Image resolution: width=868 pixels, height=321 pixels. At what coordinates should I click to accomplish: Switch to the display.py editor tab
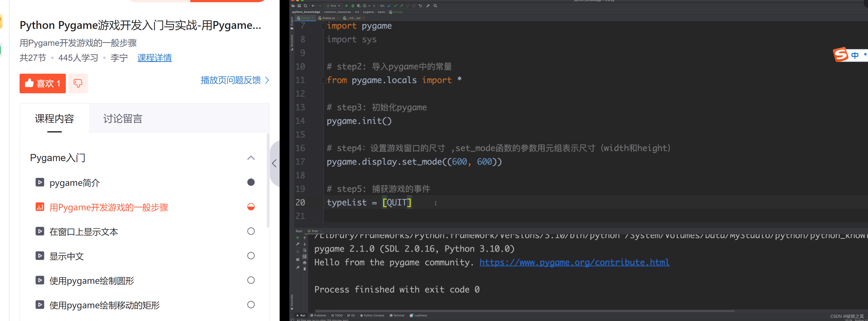pyautogui.click(x=329, y=18)
